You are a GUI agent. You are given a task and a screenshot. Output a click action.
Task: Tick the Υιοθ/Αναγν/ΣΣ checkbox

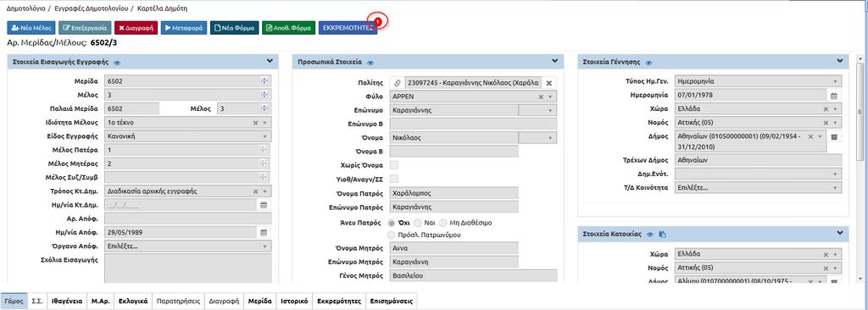tap(394, 178)
